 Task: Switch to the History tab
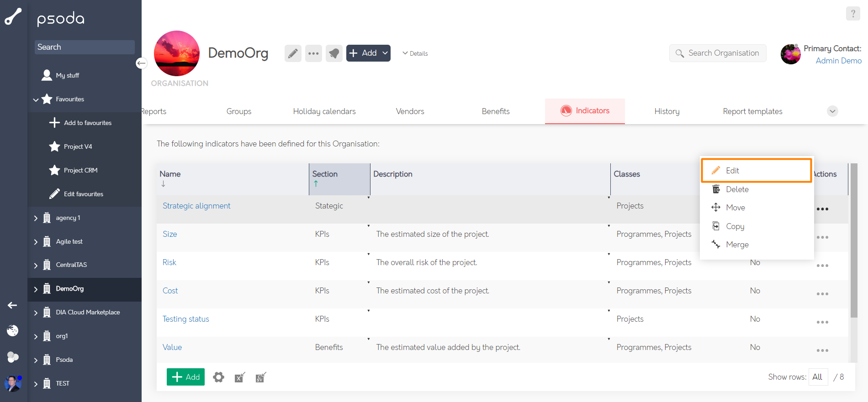pyautogui.click(x=667, y=111)
